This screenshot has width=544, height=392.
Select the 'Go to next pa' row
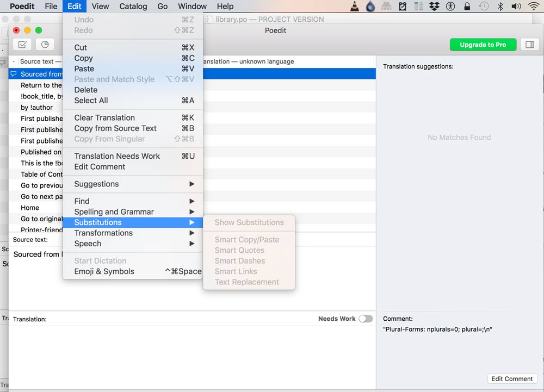tap(36, 196)
